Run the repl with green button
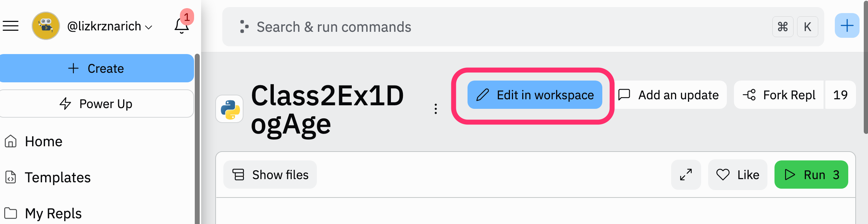868x224 pixels. tap(811, 175)
